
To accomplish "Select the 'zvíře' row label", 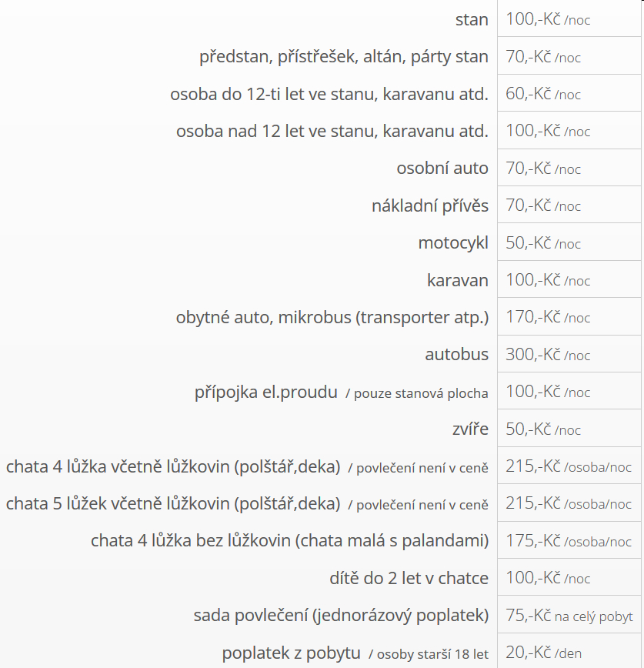I will coord(470,429).
